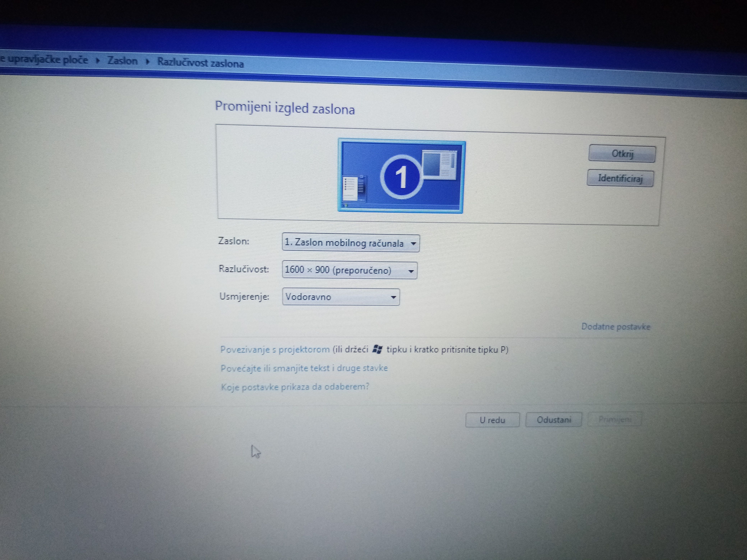This screenshot has height=560, width=747.
Task: Expand breadcrumb arrow before Zaslon
Action: 98,61
